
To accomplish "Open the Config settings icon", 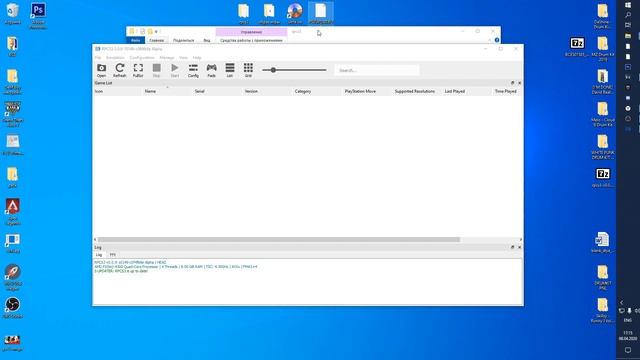I will 193,70.
